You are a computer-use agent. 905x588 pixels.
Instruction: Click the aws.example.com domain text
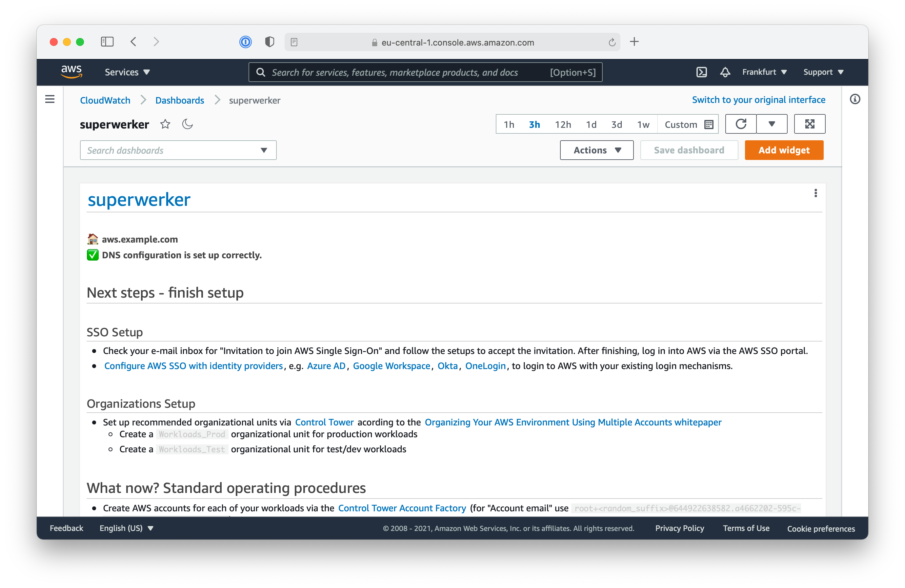click(x=140, y=239)
